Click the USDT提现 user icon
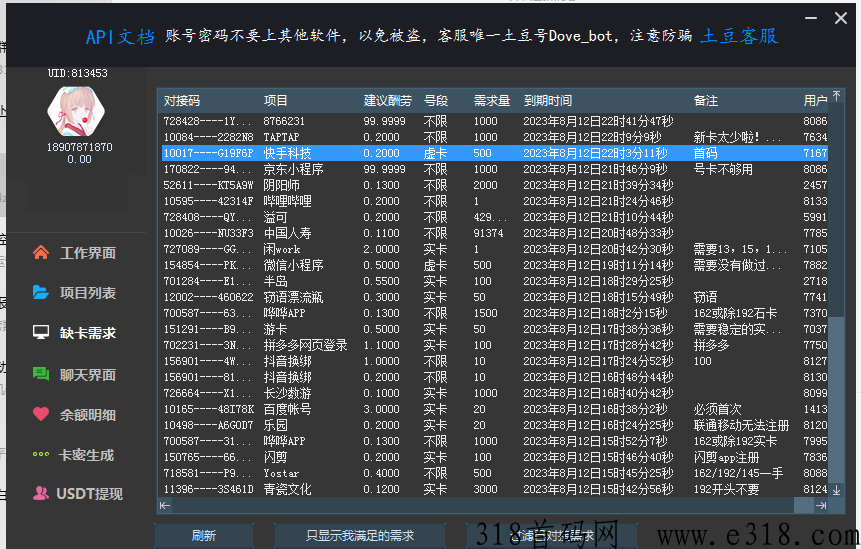Screen dimensions: 861x549 click(x=41, y=493)
